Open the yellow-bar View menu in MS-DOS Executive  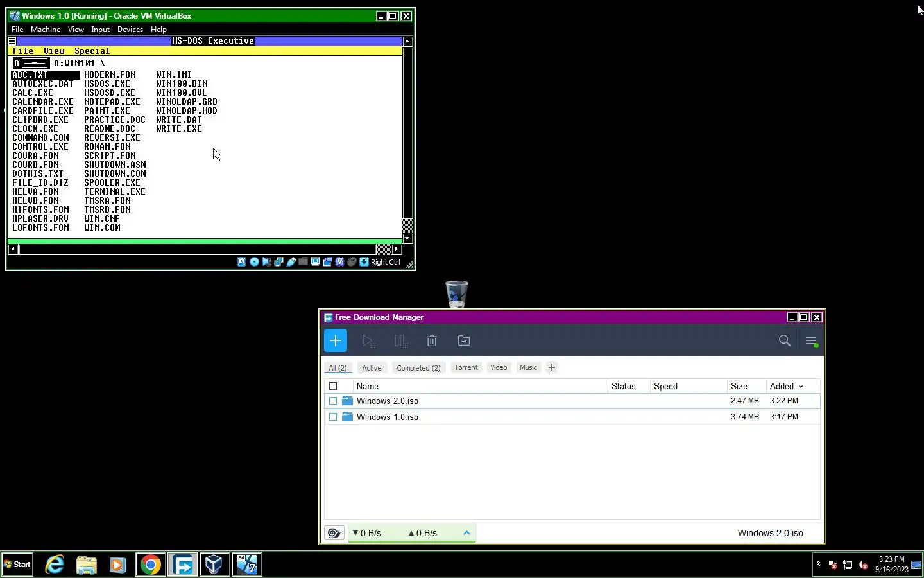tap(54, 51)
